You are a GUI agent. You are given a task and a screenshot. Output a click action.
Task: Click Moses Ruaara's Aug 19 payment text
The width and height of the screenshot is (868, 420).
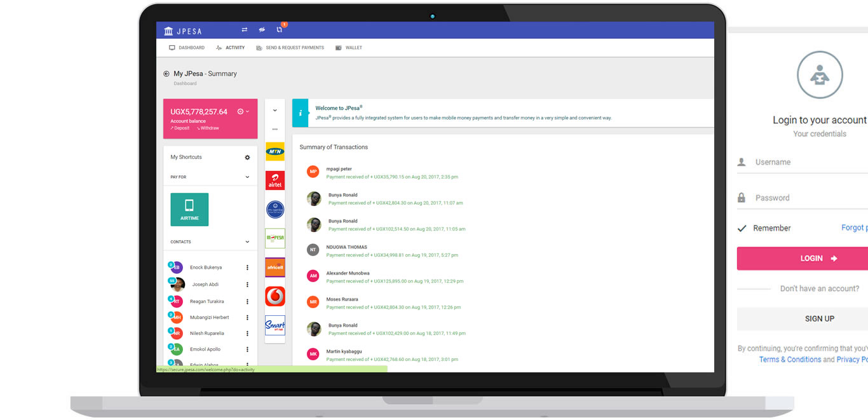coord(393,308)
